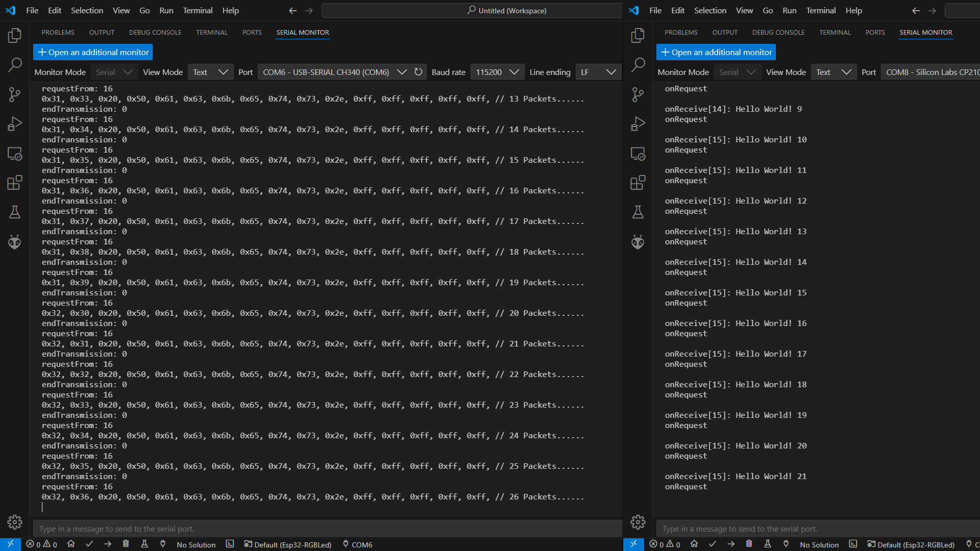The height and width of the screenshot is (551, 980).
Task: Click Default (Esp32-RGBLed) environment in left status bar
Action: point(288,544)
